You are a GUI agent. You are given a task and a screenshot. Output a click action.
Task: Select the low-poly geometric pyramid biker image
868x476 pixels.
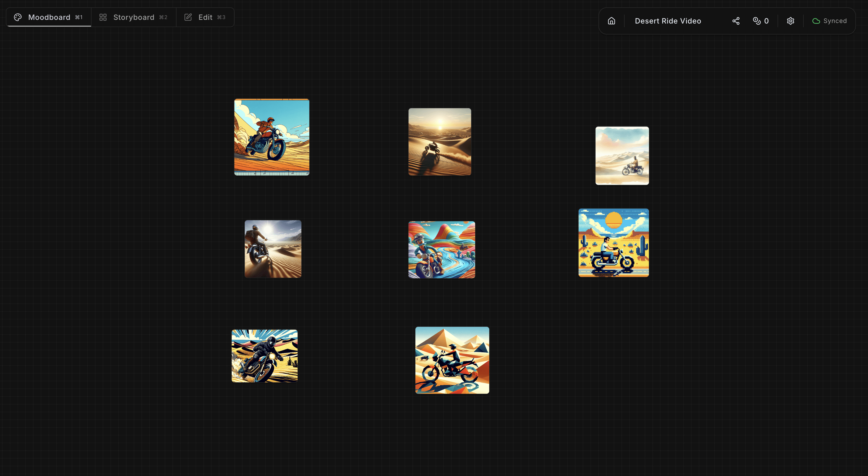tap(452, 360)
